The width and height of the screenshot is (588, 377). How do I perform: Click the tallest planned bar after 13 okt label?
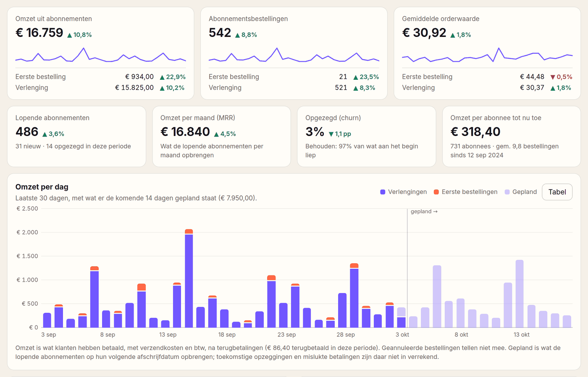click(520, 294)
